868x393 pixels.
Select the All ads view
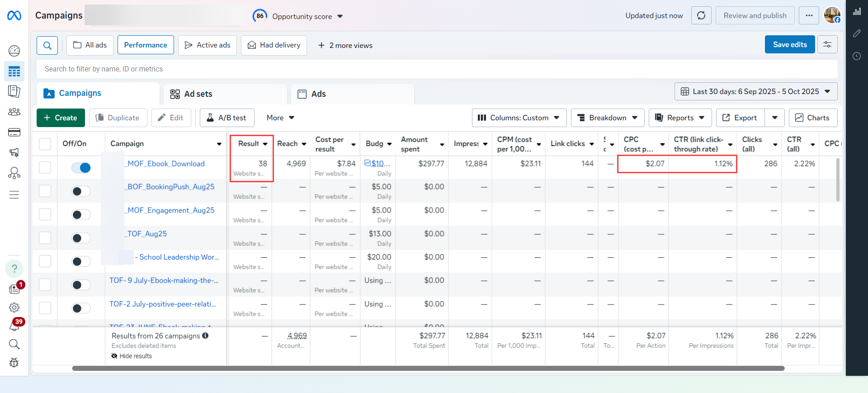point(90,45)
